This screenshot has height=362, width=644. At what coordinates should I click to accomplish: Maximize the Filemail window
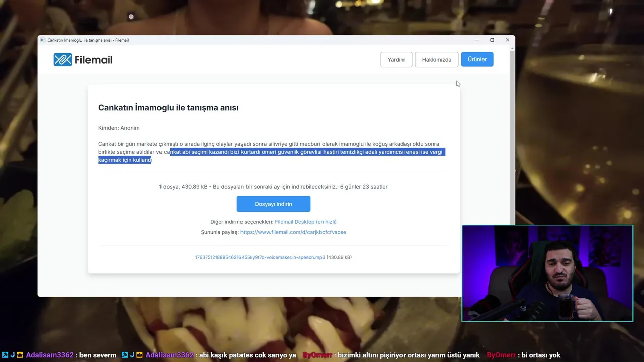click(492, 40)
